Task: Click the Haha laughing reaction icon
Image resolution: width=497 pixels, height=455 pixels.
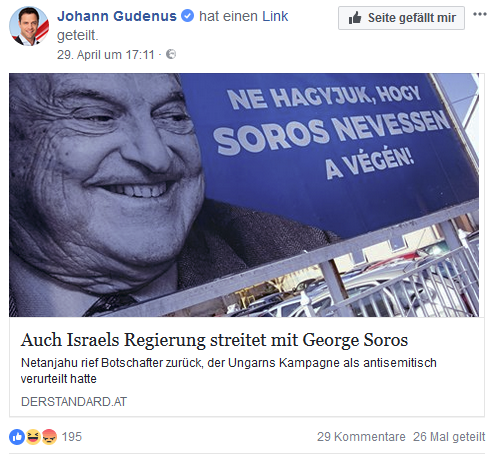Action: point(33,437)
